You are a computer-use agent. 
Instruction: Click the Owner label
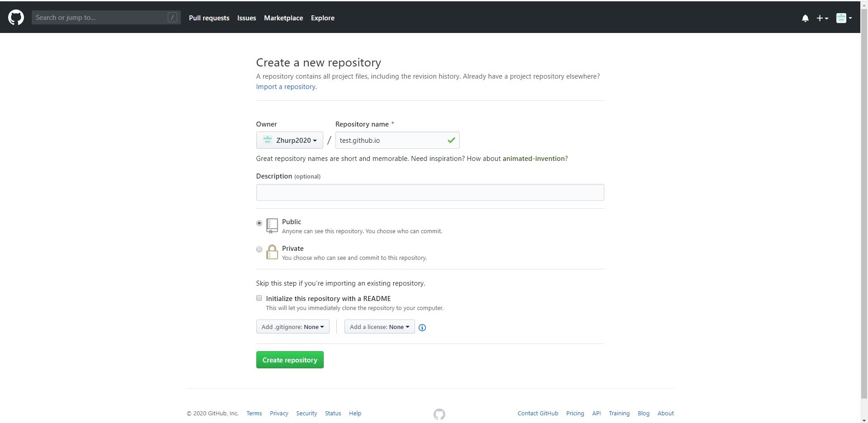point(266,124)
